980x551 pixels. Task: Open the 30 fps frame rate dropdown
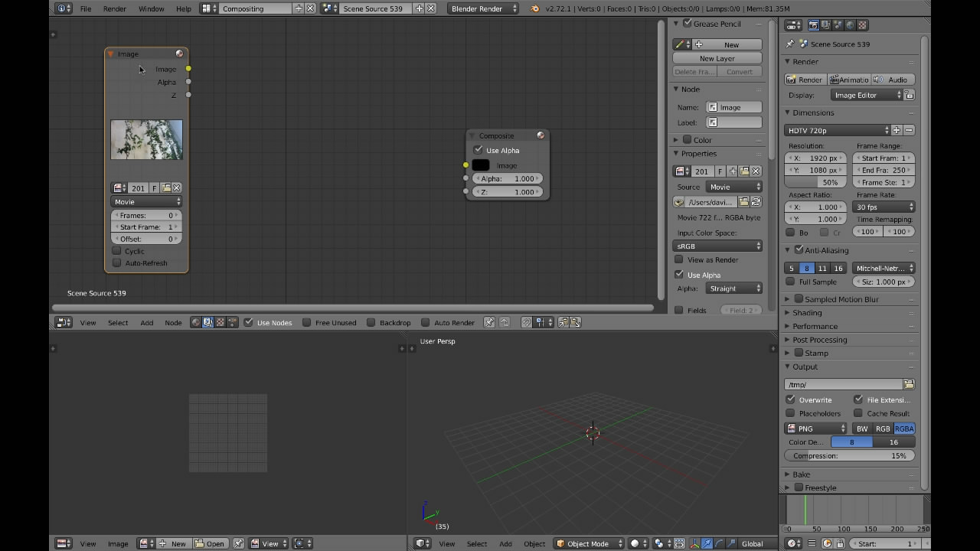coord(884,207)
